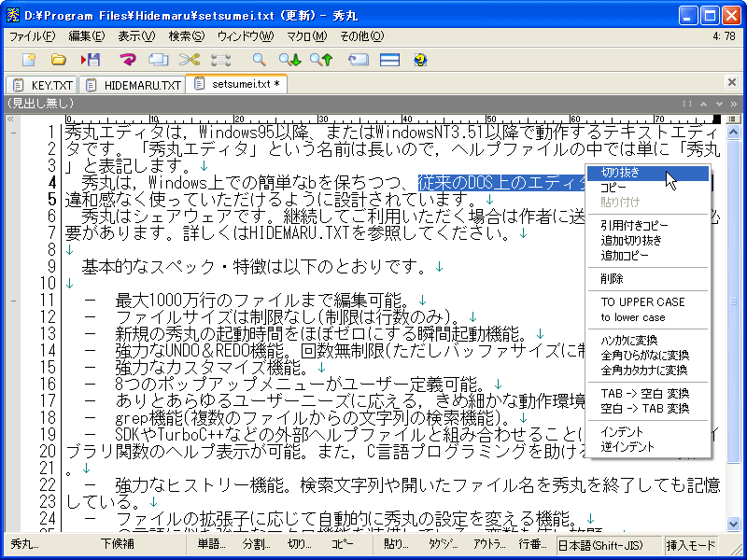Viewport: 747px width, 560px height.
Task: Click the アウトラ... function key button
Action: (x=489, y=544)
